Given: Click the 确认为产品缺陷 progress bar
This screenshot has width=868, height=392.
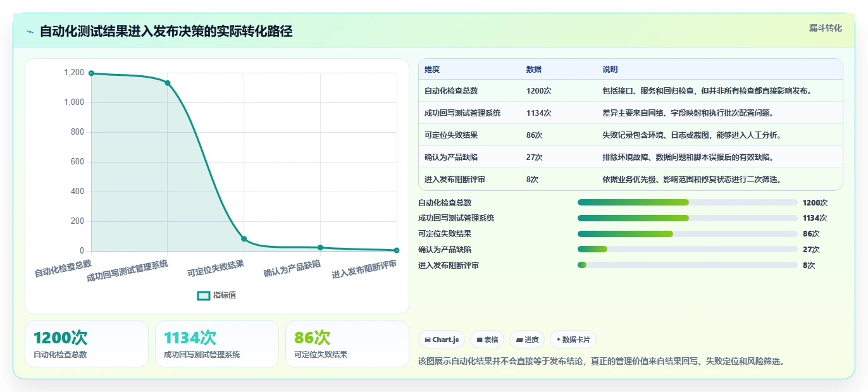Looking at the screenshot, I should click(x=687, y=250).
